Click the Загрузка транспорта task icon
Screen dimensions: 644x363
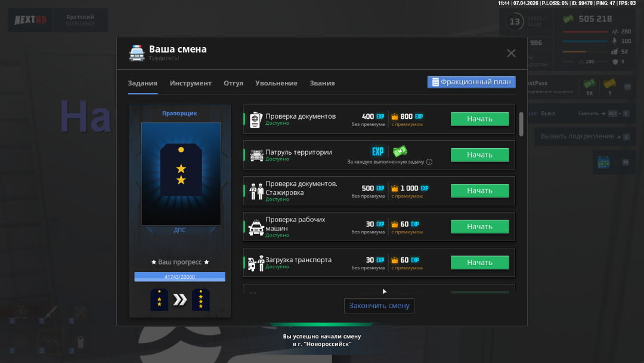pyautogui.click(x=256, y=263)
